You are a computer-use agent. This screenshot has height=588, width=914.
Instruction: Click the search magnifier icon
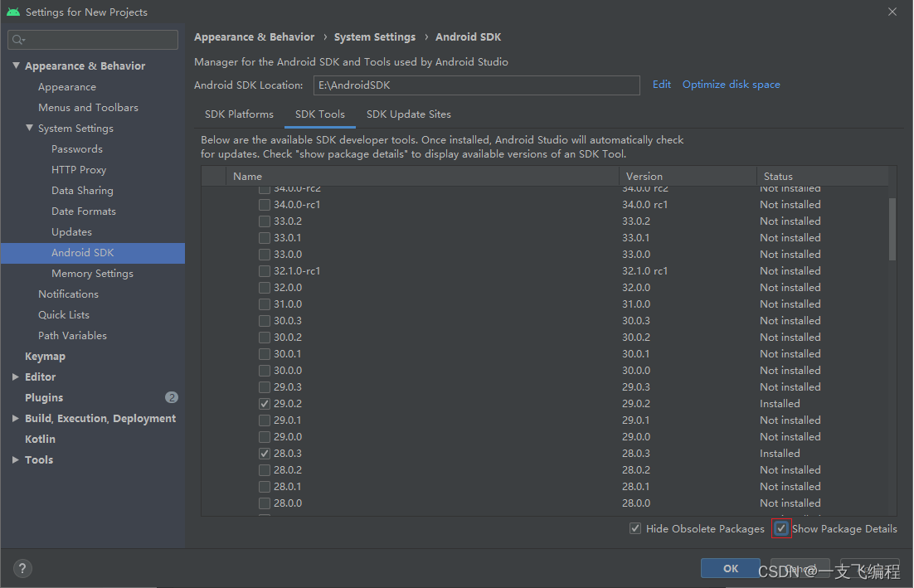[x=18, y=40]
